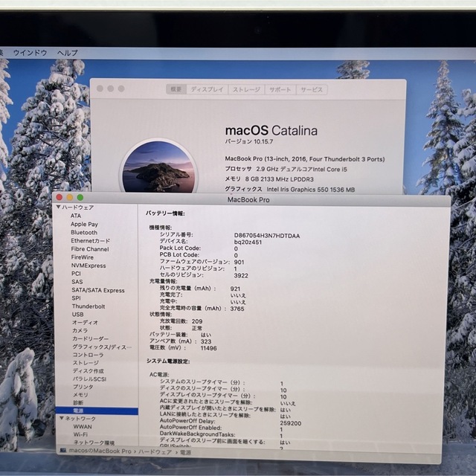This screenshot has width=476, height=476.
Task: Click the computer icon in the path bar
Action: tap(63, 451)
